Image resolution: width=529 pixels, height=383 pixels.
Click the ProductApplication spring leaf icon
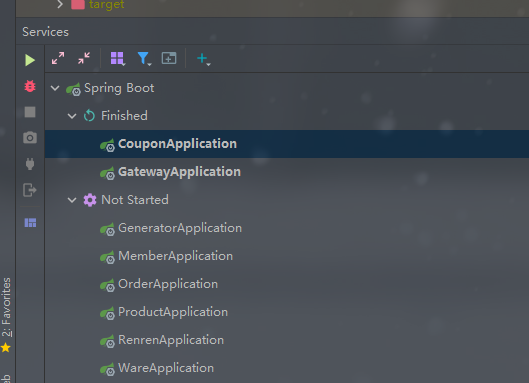[x=107, y=313]
